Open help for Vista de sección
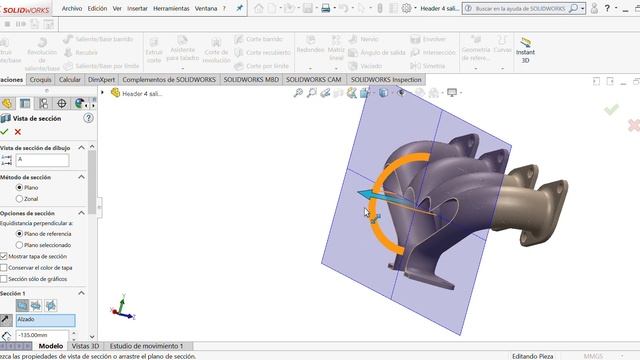The width and height of the screenshot is (640, 360). point(88,118)
